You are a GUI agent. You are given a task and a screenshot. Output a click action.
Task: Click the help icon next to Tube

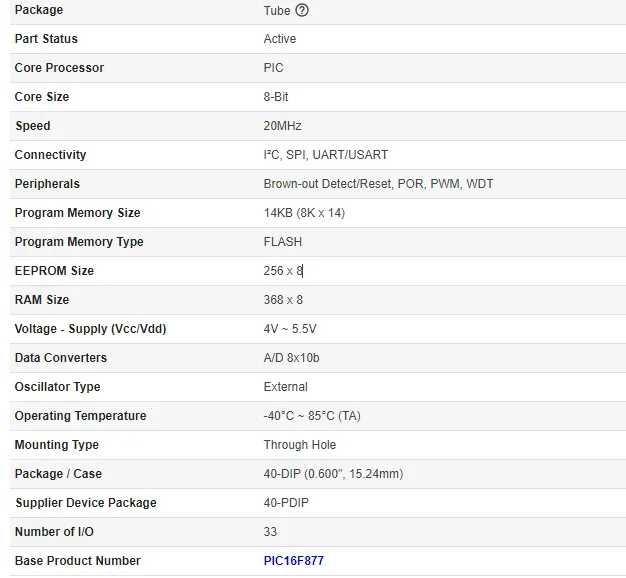[302, 11]
